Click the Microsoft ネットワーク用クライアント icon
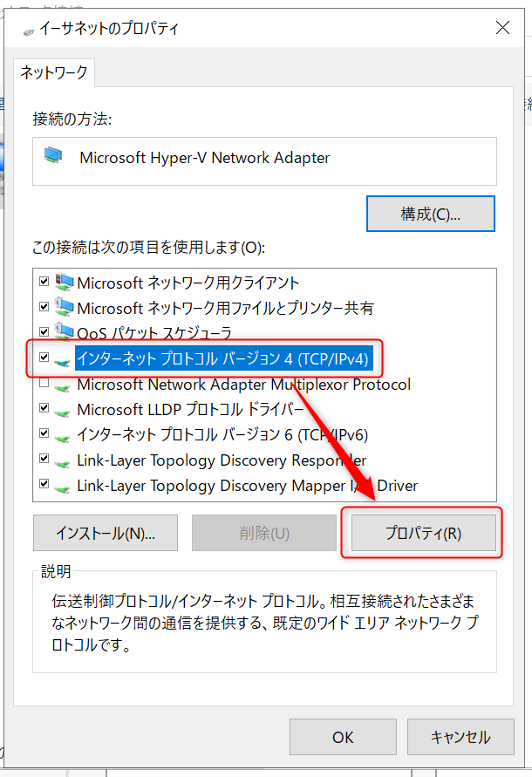 (64, 283)
